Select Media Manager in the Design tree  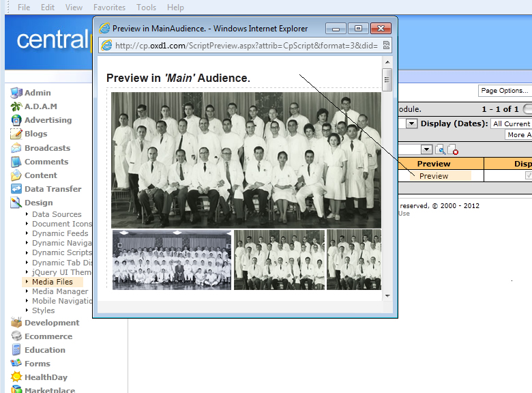pyautogui.click(x=60, y=291)
